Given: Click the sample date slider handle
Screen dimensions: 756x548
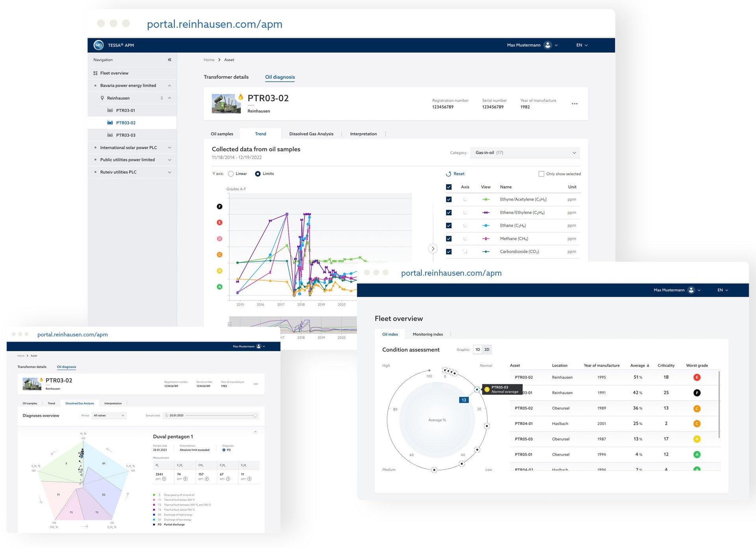Looking at the screenshot, I should [x=255, y=415].
